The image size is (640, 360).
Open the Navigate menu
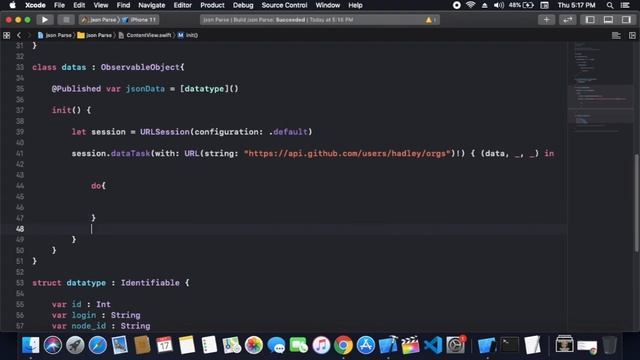point(151,5)
